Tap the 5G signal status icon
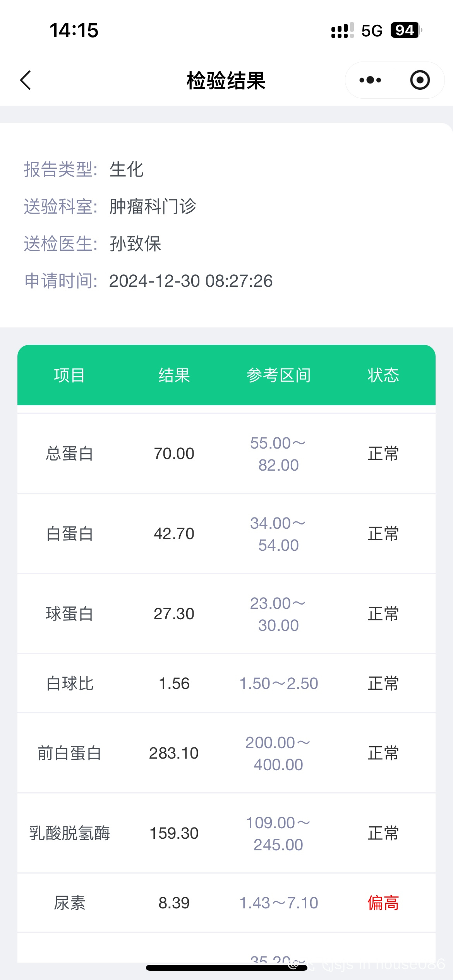Viewport: 453px width, 980px height. tap(372, 31)
